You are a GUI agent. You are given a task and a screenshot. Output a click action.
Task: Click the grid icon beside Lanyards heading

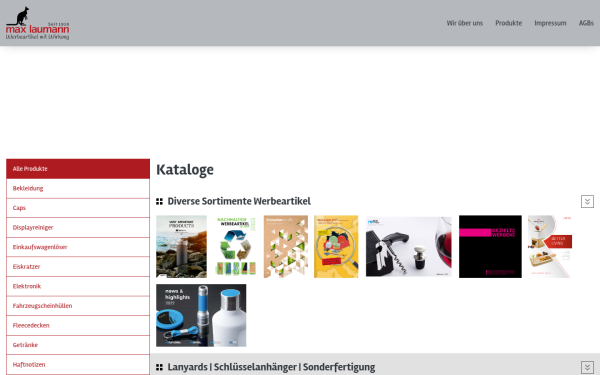(x=159, y=367)
